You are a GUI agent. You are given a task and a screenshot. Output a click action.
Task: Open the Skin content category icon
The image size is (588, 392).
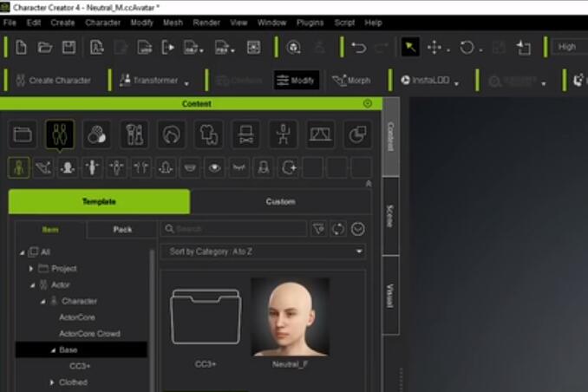pyautogui.click(x=97, y=134)
